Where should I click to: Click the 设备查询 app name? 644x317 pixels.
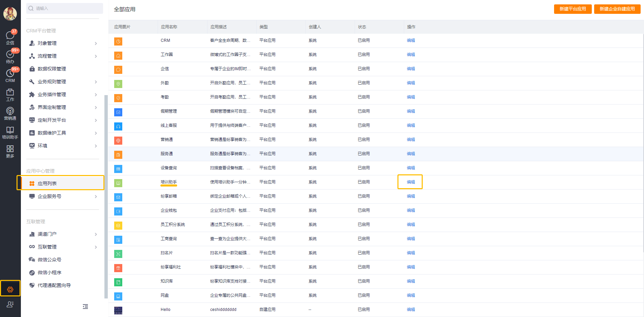(169, 168)
